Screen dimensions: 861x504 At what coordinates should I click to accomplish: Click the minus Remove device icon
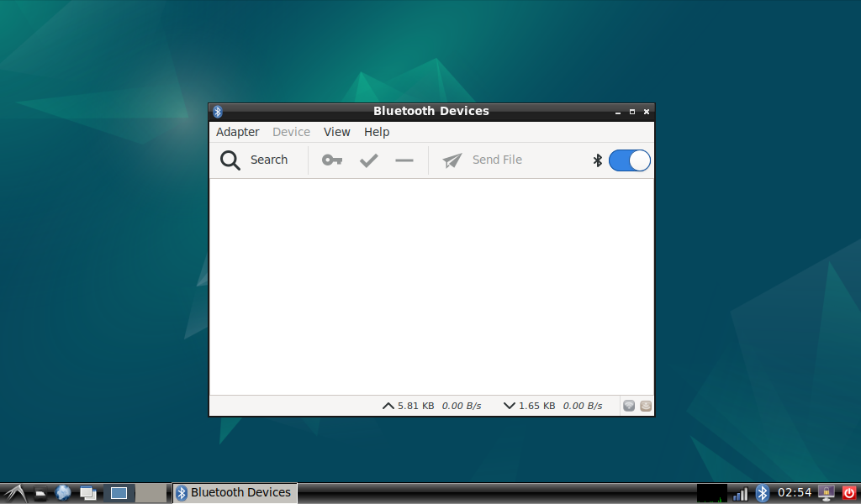tap(404, 160)
